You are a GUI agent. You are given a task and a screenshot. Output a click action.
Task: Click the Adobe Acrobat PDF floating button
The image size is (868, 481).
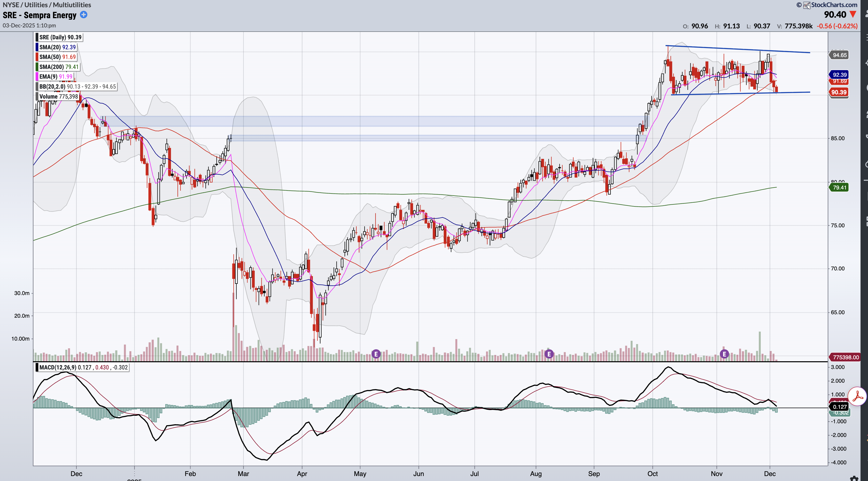tap(857, 396)
